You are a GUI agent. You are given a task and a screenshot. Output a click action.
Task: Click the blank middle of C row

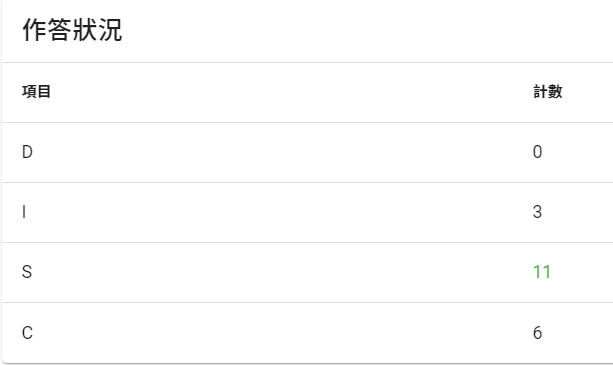[x=281, y=333]
